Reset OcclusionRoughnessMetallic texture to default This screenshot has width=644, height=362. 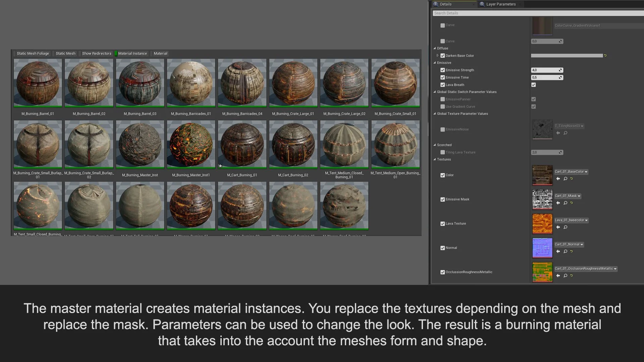(572, 276)
